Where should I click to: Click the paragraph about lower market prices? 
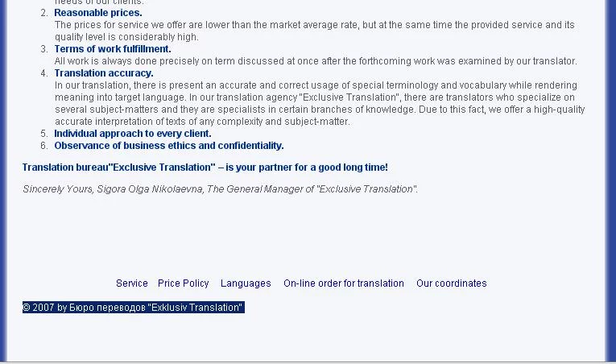314,31
